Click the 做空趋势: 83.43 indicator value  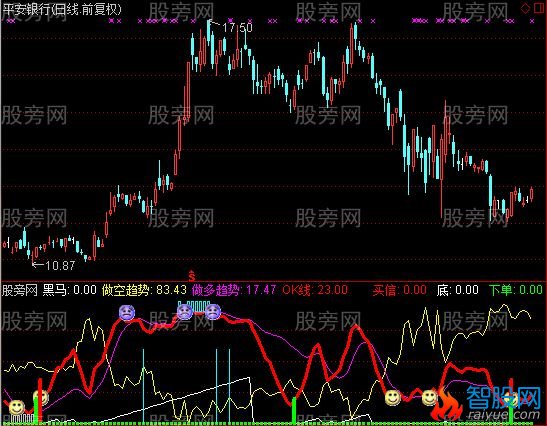tap(144, 290)
